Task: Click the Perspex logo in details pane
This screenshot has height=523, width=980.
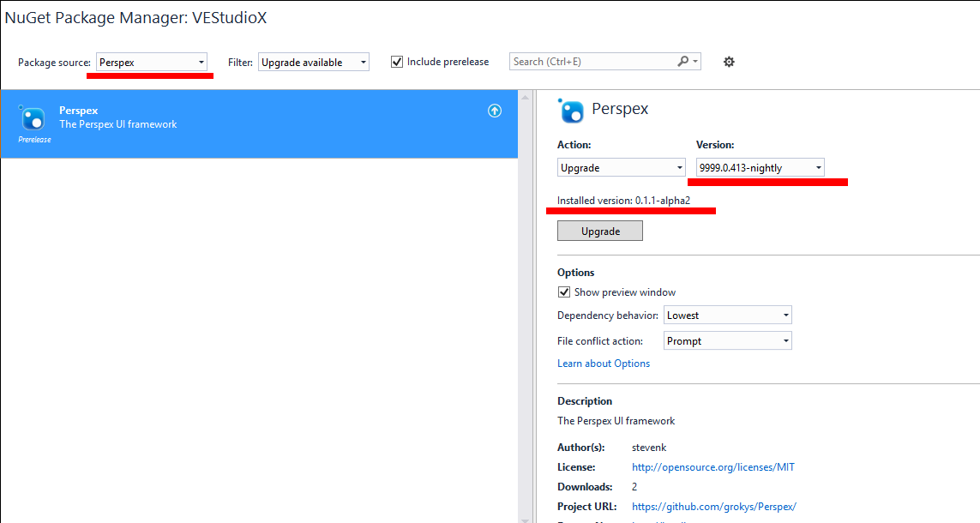Action: 571,111
